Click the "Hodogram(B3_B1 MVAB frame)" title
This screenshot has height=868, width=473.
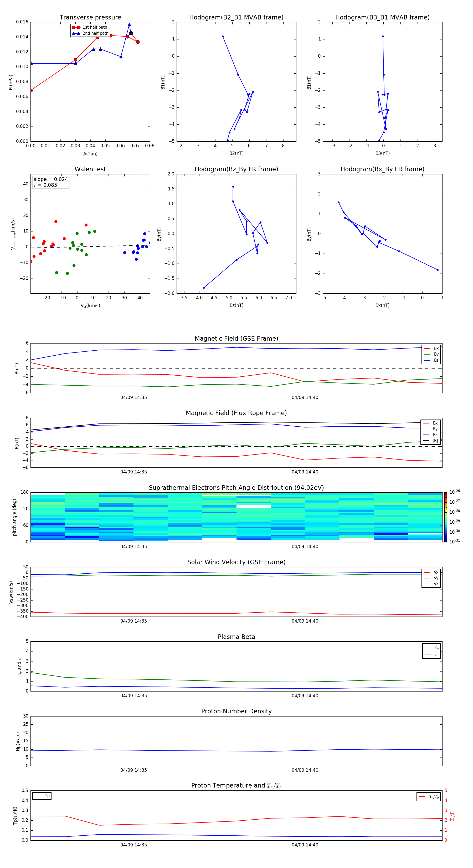point(382,18)
